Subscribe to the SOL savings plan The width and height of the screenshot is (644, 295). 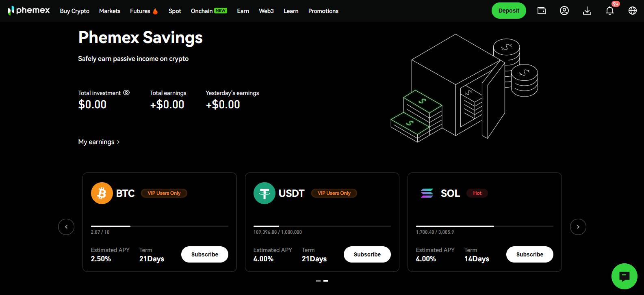[x=530, y=254]
